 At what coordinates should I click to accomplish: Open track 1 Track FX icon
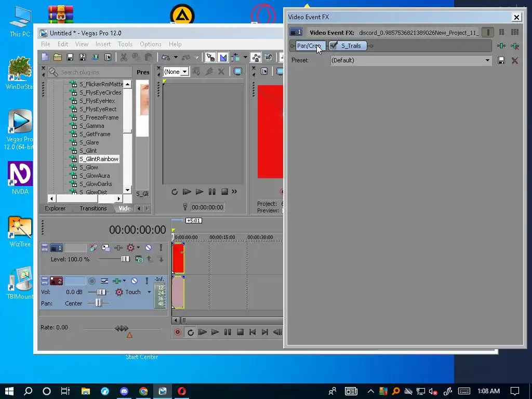point(118,248)
